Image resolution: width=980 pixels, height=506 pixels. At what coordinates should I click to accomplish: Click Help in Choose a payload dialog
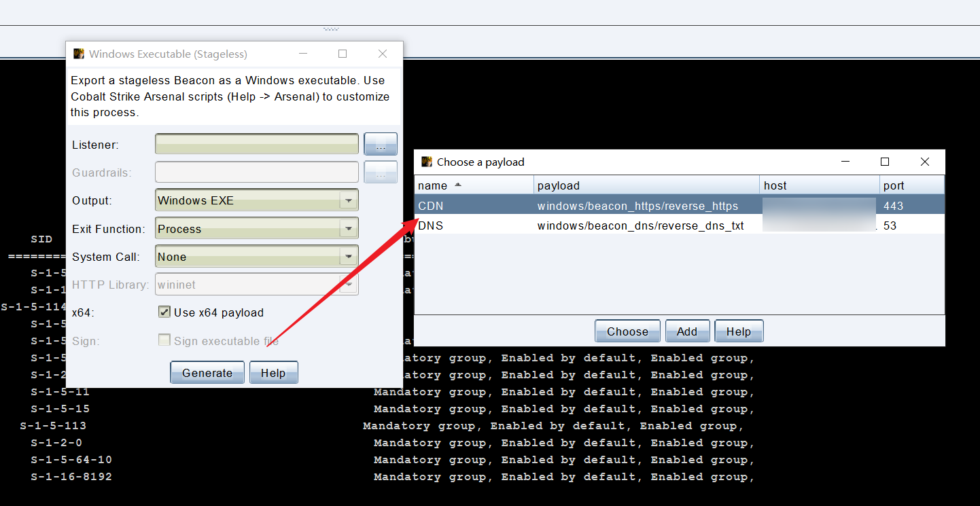739,331
